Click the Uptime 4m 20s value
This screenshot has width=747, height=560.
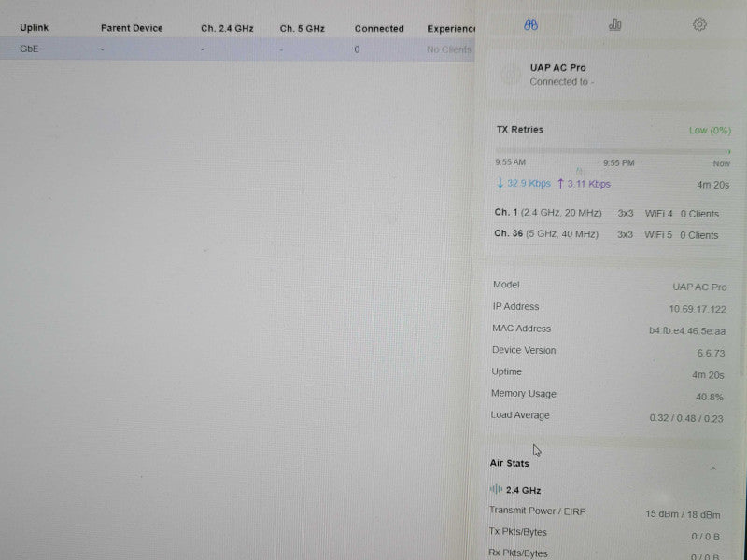[x=708, y=375]
